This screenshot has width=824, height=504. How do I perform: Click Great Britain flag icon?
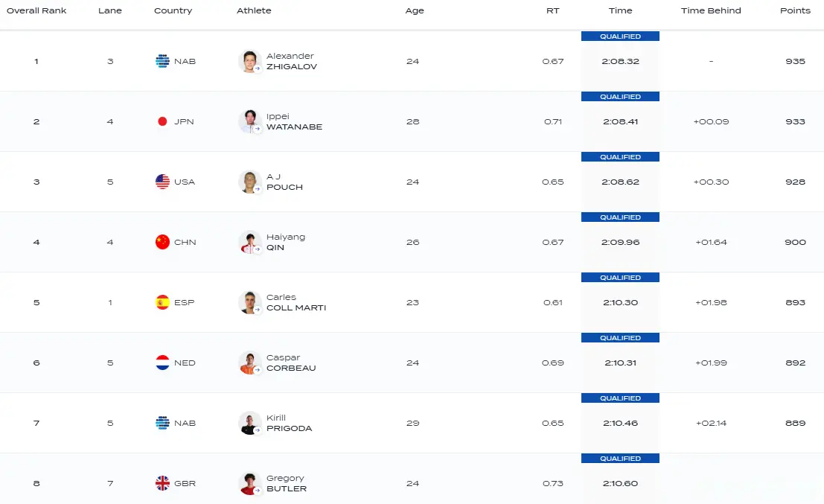[162, 483]
